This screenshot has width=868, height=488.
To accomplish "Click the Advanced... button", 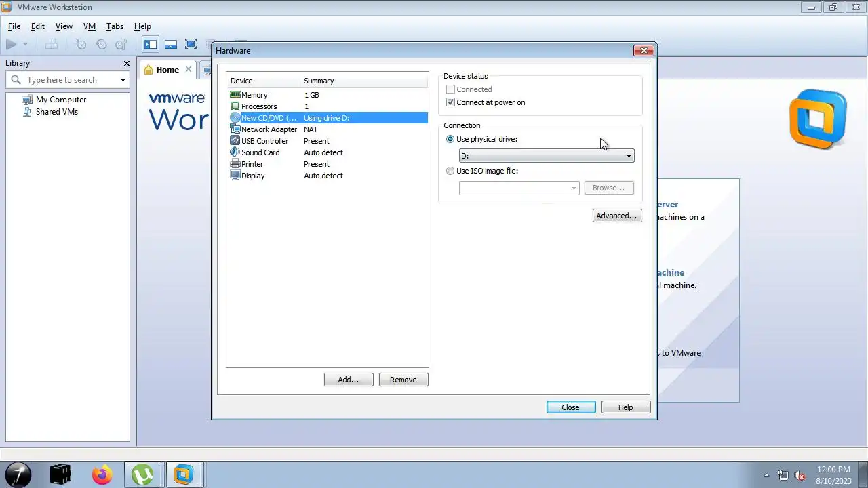I will tap(616, 216).
